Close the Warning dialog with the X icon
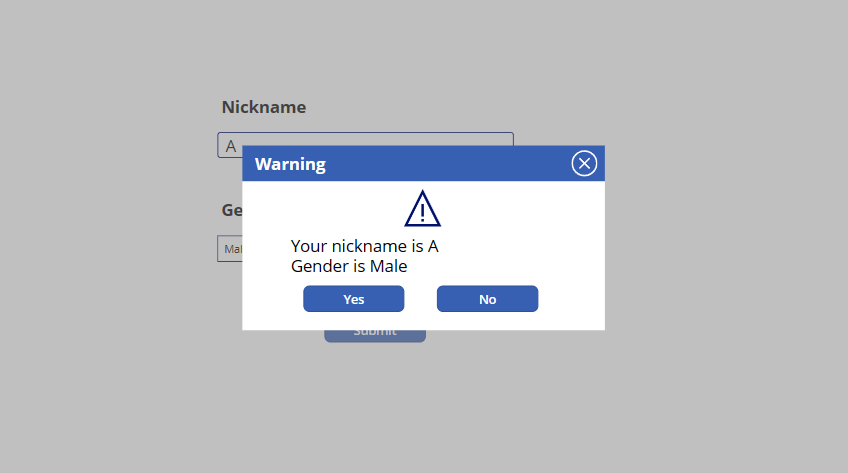This screenshot has width=848, height=473. click(x=584, y=164)
